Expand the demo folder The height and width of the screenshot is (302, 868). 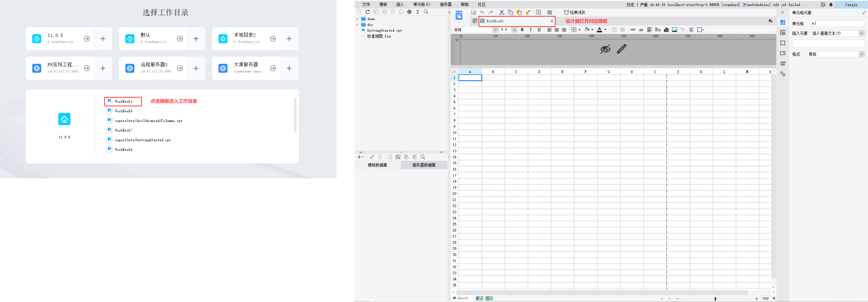pos(357,19)
